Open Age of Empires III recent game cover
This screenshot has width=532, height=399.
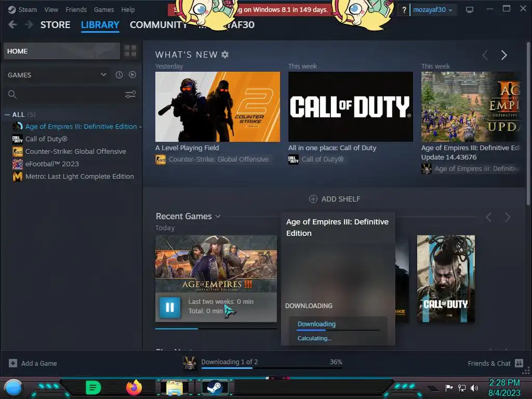pyautogui.click(x=216, y=264)
